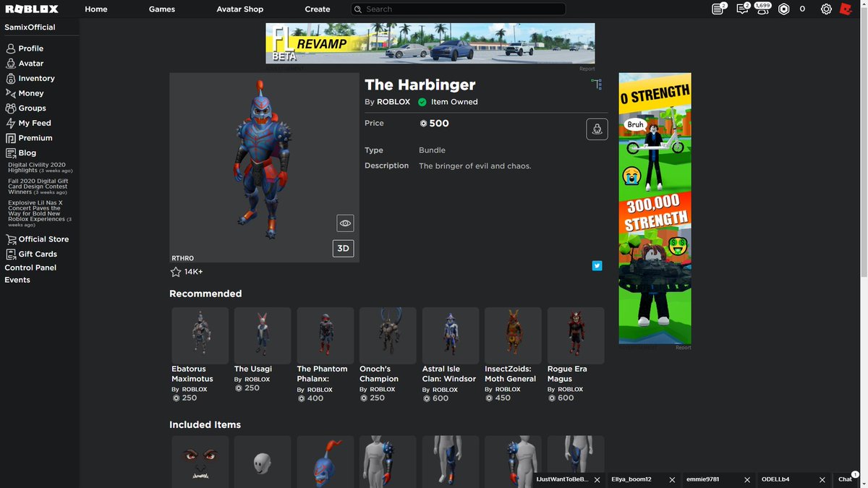Report the top banner ad
The height and width of the screenshot is (488, 868).
(587, 69)
